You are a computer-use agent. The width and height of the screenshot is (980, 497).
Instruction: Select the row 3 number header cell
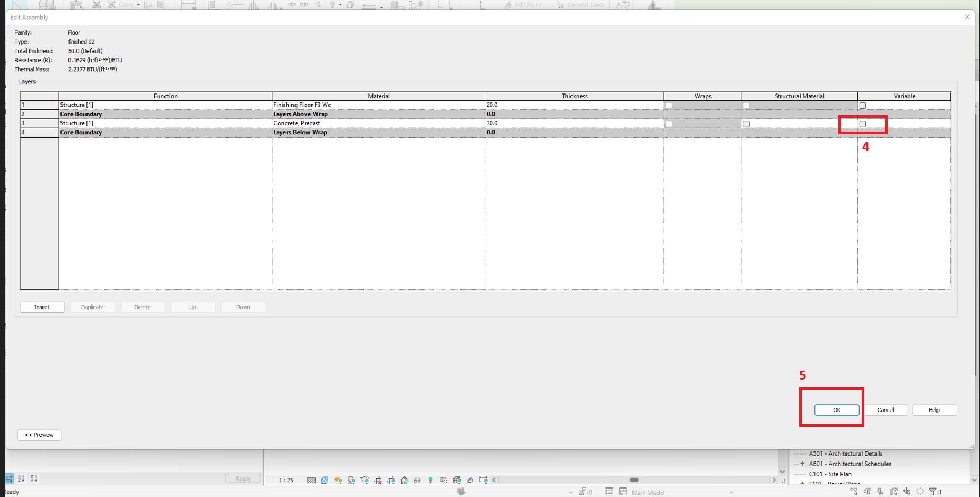39,123
